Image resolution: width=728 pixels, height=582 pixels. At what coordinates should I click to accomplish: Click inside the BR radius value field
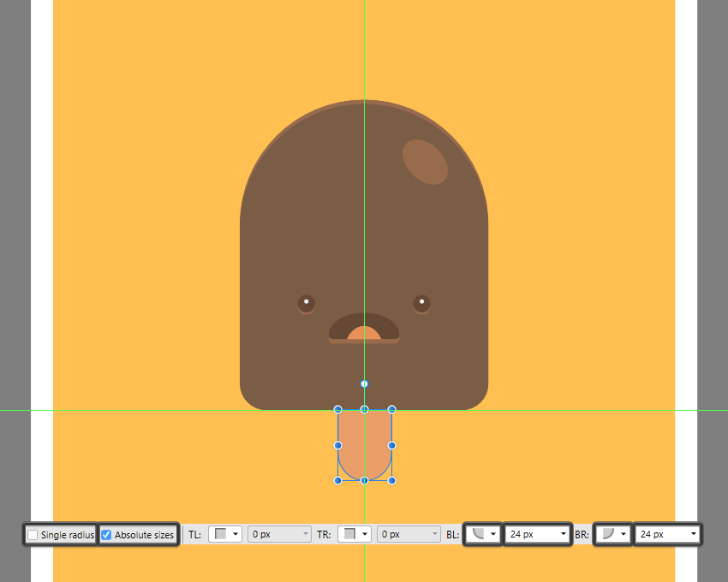pyautogui.click(x=659, y=534)
